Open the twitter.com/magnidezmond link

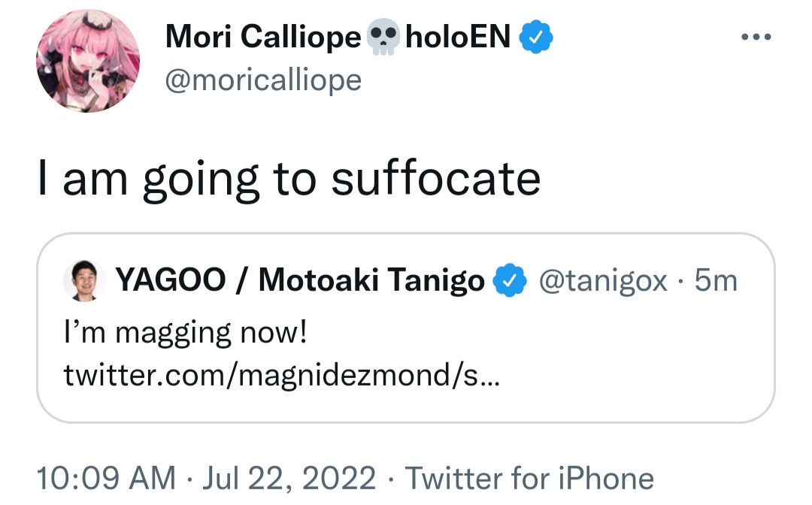(282, 375)
